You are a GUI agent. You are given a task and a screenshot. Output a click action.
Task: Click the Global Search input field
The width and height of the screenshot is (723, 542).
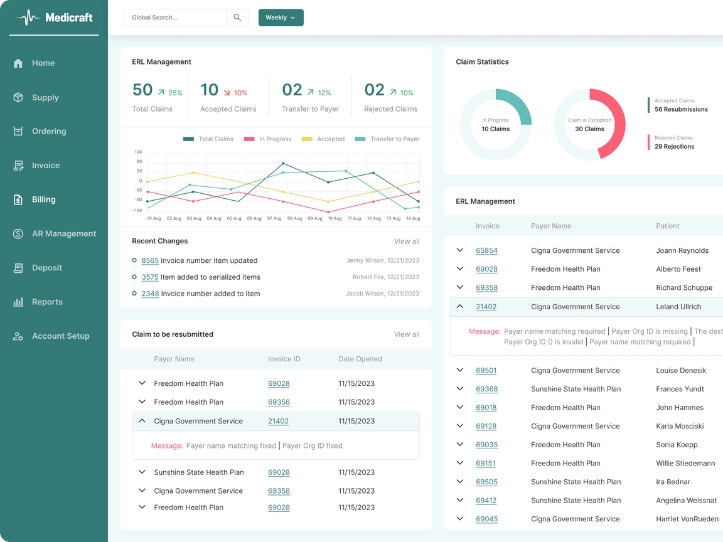pyautogui.click(x=175, y=18)
